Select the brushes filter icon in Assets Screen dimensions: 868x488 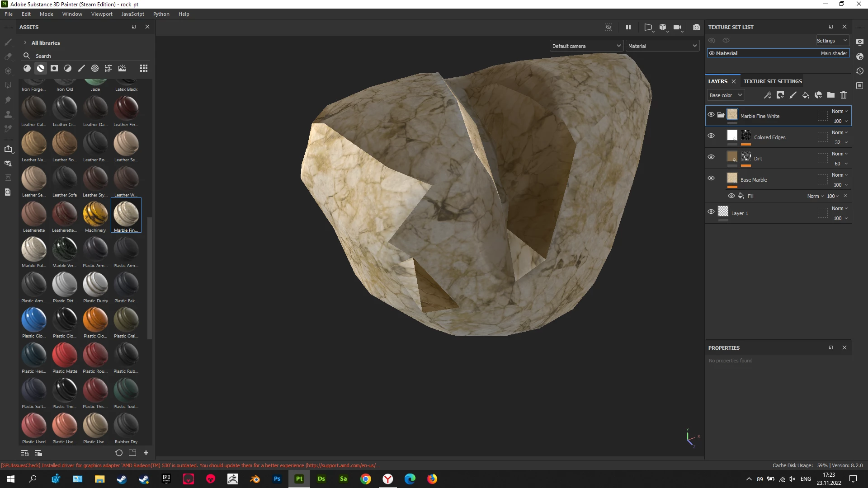(x=81, y=68)
